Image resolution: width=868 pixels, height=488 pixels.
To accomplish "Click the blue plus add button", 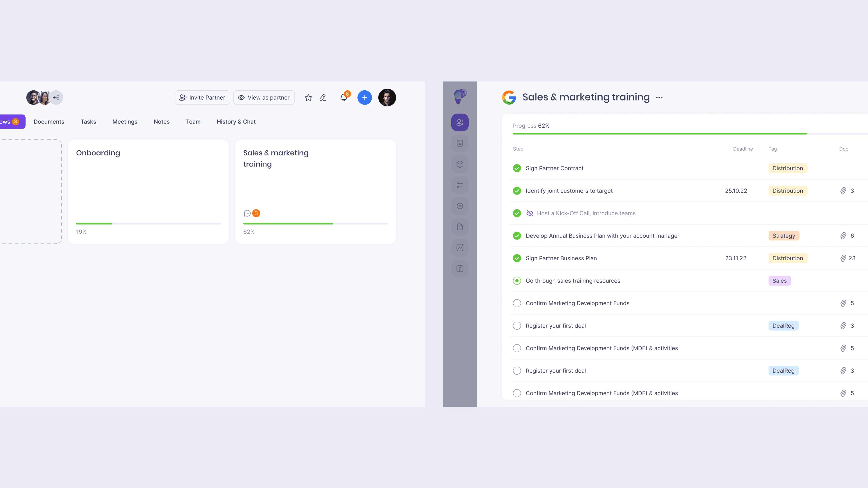I will coord(364,98).
